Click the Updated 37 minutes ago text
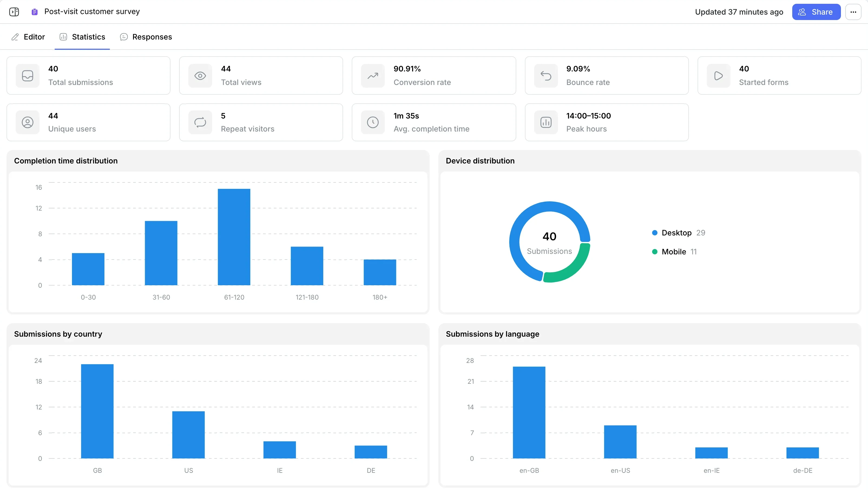Screen dimensions: 868x492 739,12
